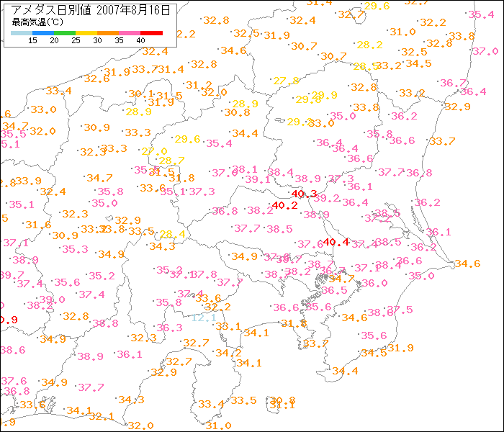
Task: Click the red 40.4 temperature reading
Action: tap(336, 243)
